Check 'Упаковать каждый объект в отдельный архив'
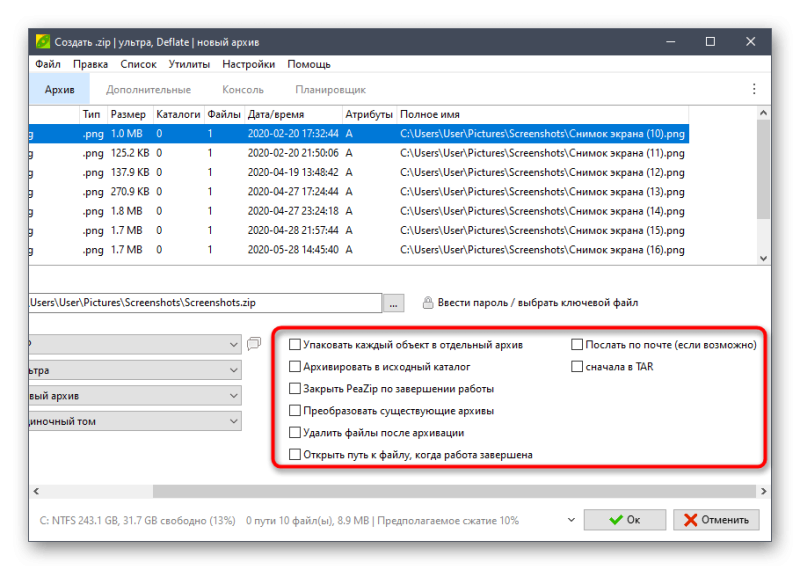The height and width of the screenshot is (570, 800). point(294,344)
